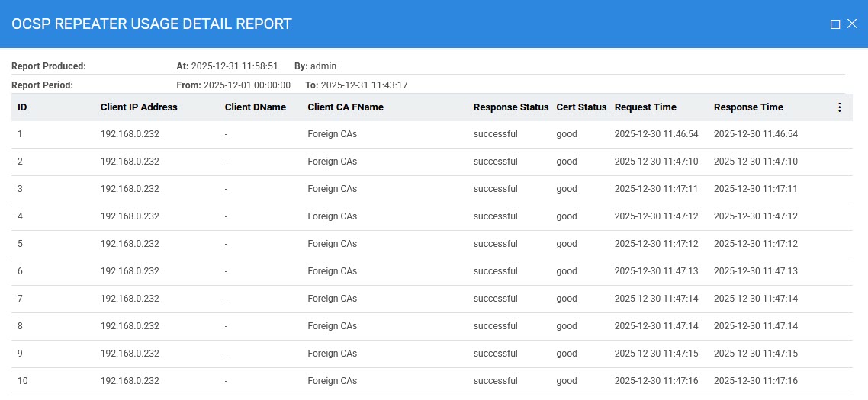The image size is (868, 400).
Task: Click Foreign CAs in row 3
Action: 332,189
